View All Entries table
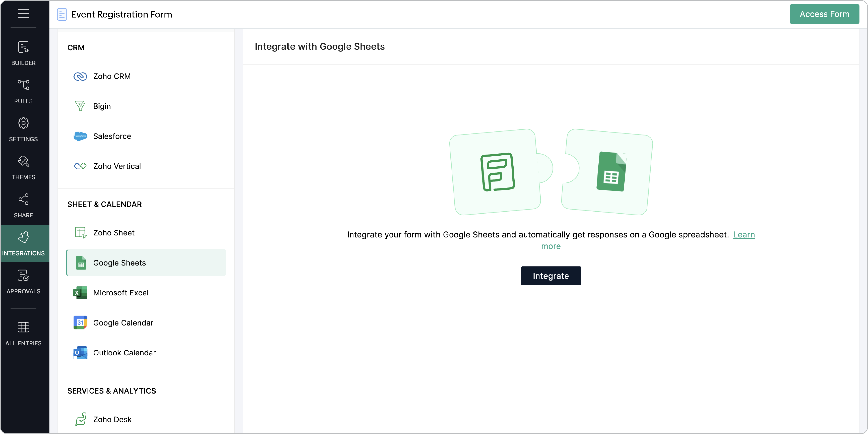The height and width of the screenshot is (434, 868). [23, 334]
